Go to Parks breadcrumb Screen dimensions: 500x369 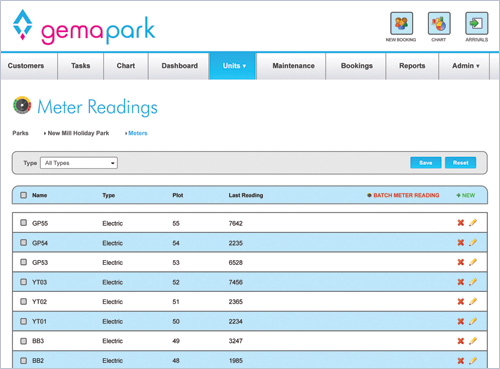(x=20, y=133)
